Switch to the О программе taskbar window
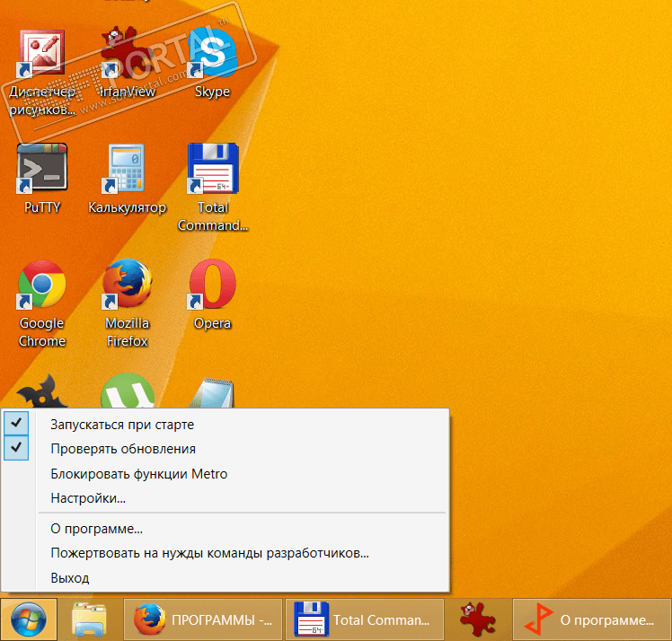672x641 pixels. (592, 619)
